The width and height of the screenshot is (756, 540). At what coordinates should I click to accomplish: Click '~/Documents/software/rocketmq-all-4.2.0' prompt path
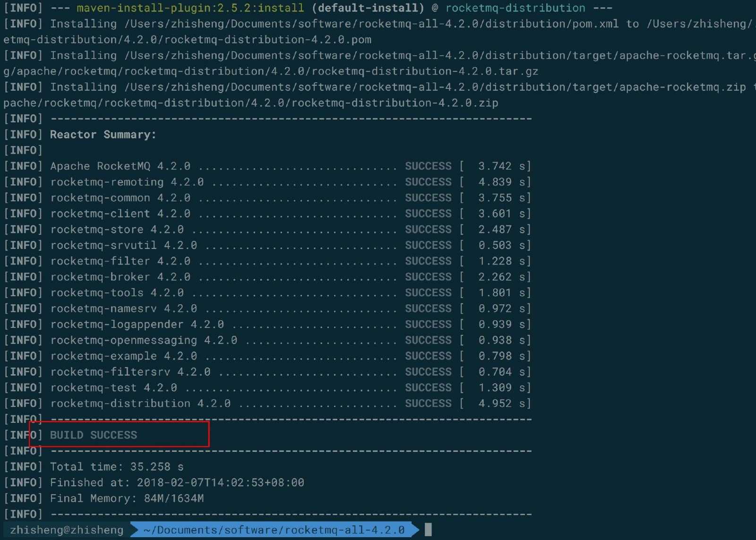(274, 530)
